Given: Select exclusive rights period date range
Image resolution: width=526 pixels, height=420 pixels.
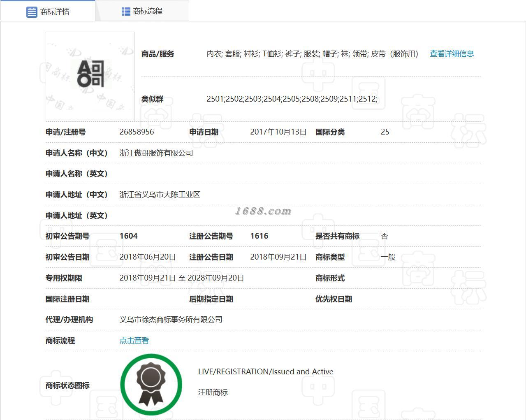Looking at the screenshot, I should point(182,278).
